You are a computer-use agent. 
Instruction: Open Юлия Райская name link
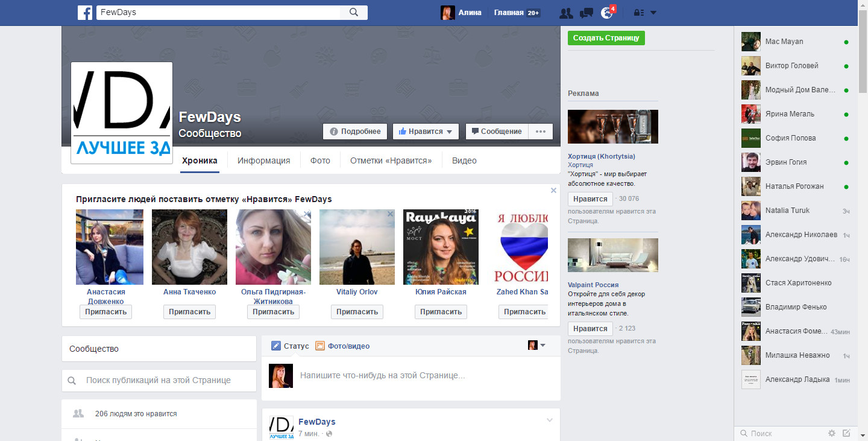[441, 292]
